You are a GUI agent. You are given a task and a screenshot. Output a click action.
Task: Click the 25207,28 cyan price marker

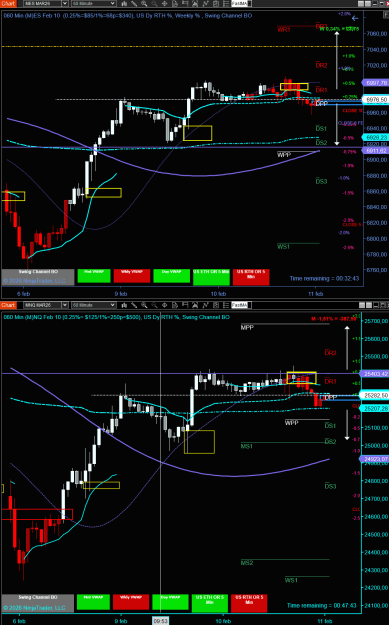point(374,409)
